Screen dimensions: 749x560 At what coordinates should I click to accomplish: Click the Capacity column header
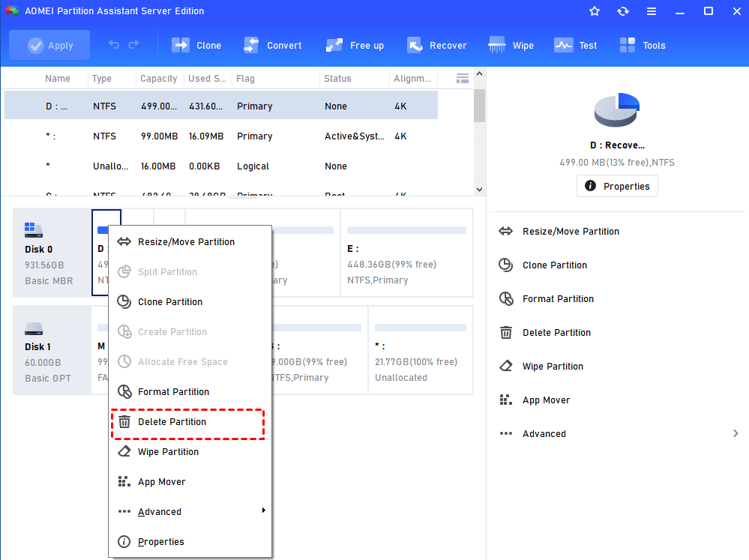(159, 79)
